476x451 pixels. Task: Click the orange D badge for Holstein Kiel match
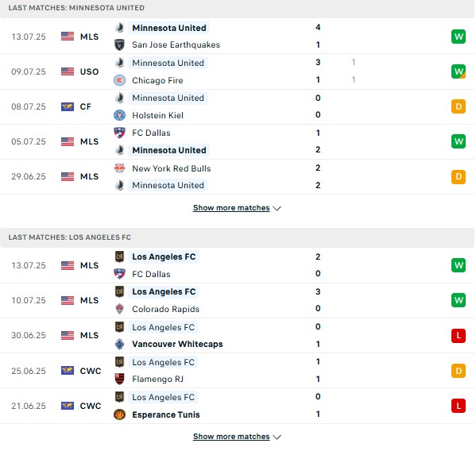(459, 106)
